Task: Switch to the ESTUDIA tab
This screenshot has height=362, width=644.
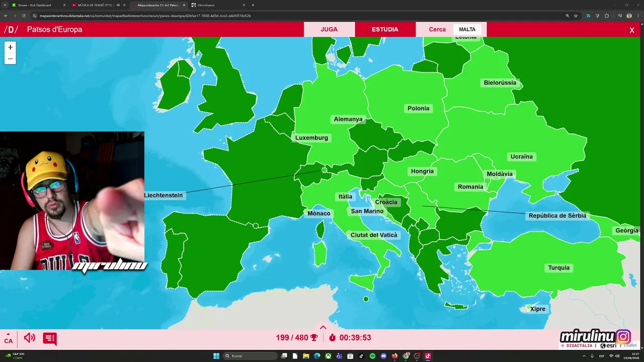Action: (x=385, y=29)
